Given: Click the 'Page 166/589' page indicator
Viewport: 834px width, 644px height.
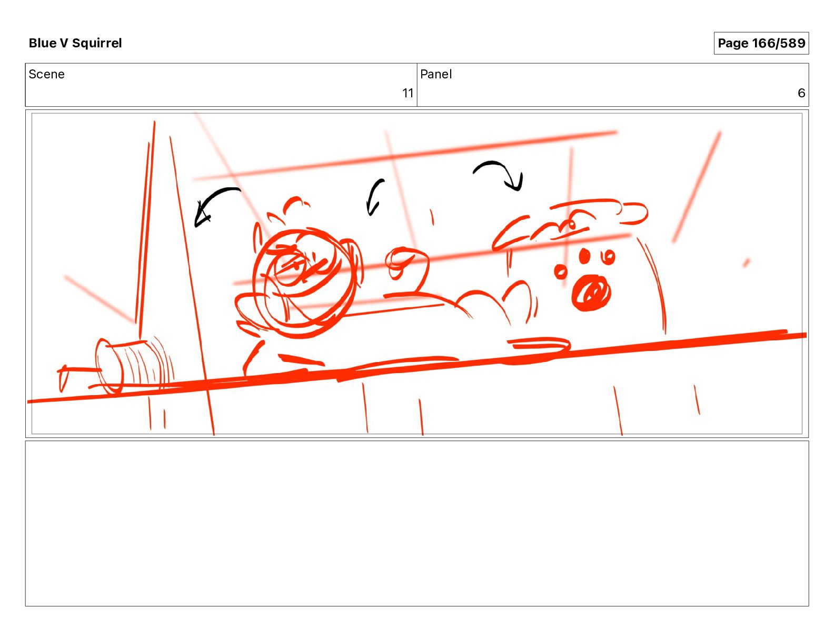Looking at the screenshot, I should point(761,43).
